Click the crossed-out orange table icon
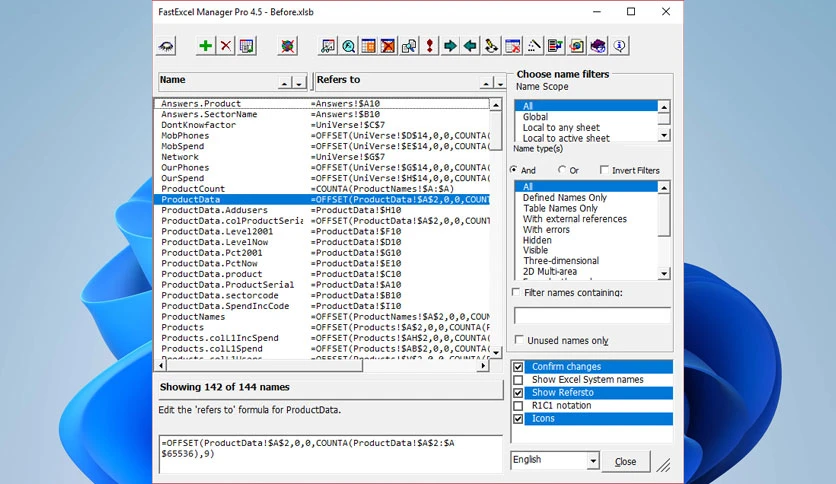Screen dimensions: 836x484 point(389,46)
